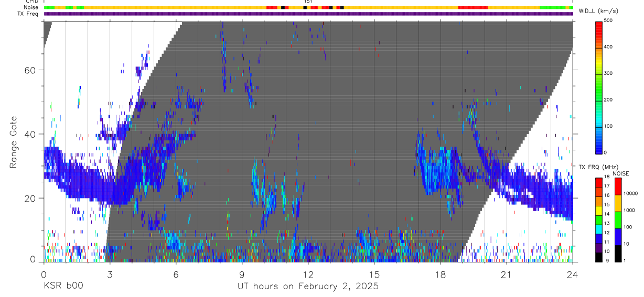Click the 9 tick on UT hours axis
This screenshot has height=297, width=644.
pos(242,274)
